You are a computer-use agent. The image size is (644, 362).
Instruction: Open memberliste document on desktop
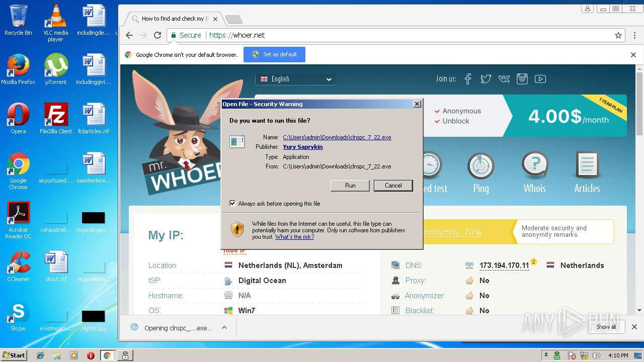[94, 168]
